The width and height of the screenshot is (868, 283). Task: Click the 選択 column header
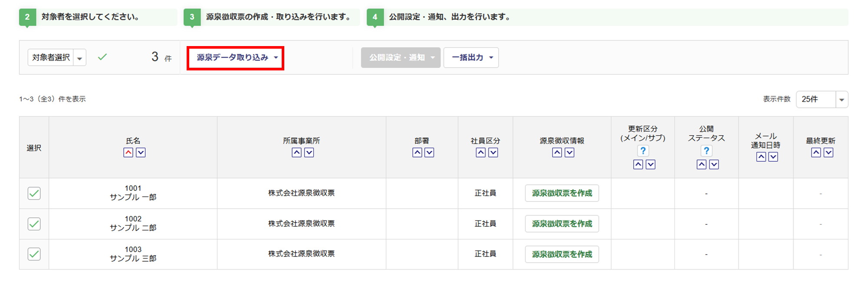click(x=34, y=148)
